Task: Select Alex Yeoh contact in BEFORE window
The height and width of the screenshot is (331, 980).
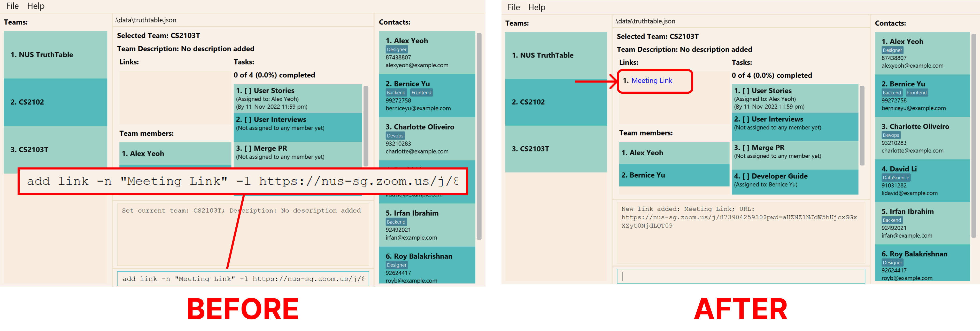Action: click(x=427, y=53)
